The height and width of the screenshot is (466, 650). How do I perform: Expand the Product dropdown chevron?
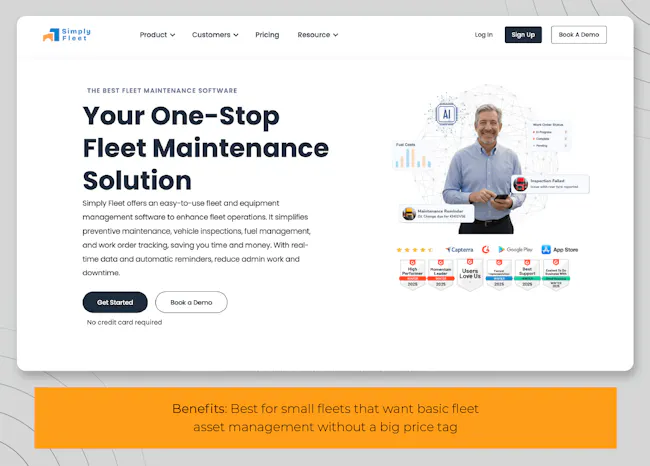172,35
